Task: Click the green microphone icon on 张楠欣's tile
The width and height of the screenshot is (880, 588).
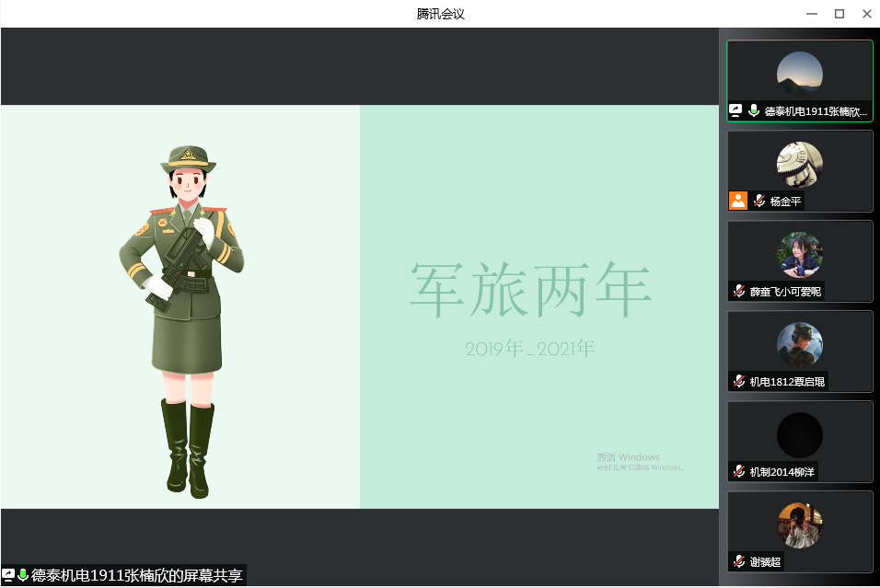Action: coord(754,110)
